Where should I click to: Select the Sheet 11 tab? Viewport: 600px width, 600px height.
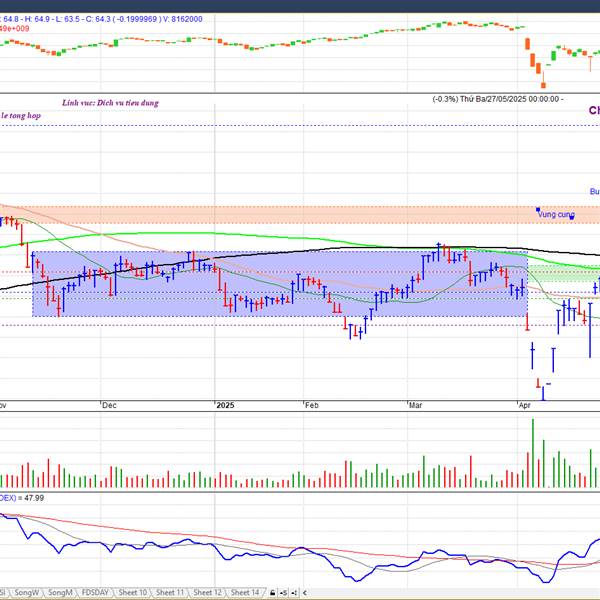coord(170,592)
